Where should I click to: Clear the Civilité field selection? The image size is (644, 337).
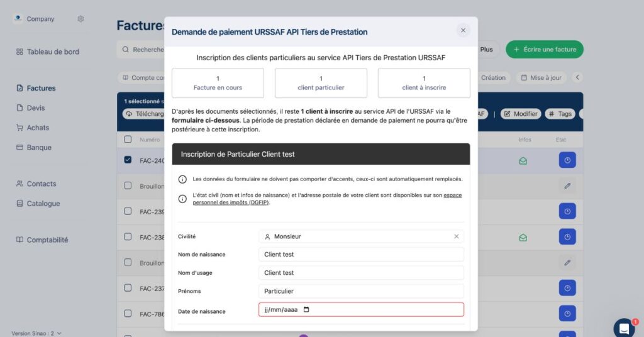coord(457,236)
